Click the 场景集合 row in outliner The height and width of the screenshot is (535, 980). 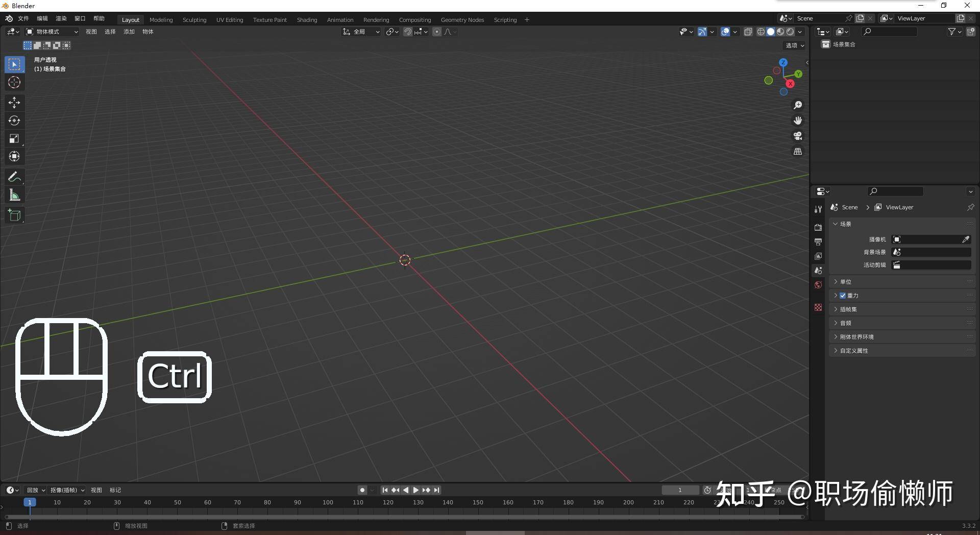[x=894, y=44]
